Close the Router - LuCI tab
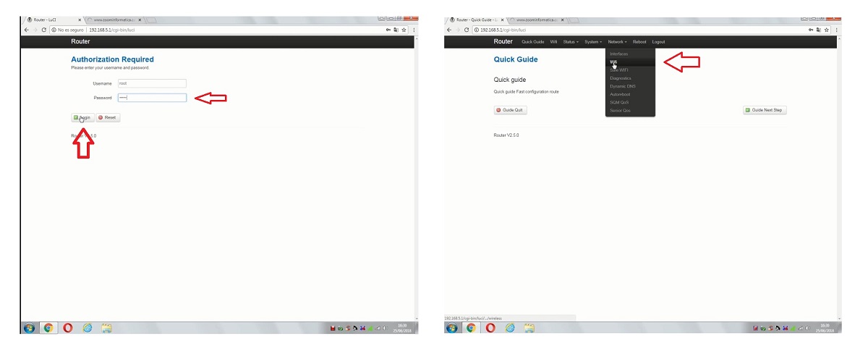 tap(80, 20)
